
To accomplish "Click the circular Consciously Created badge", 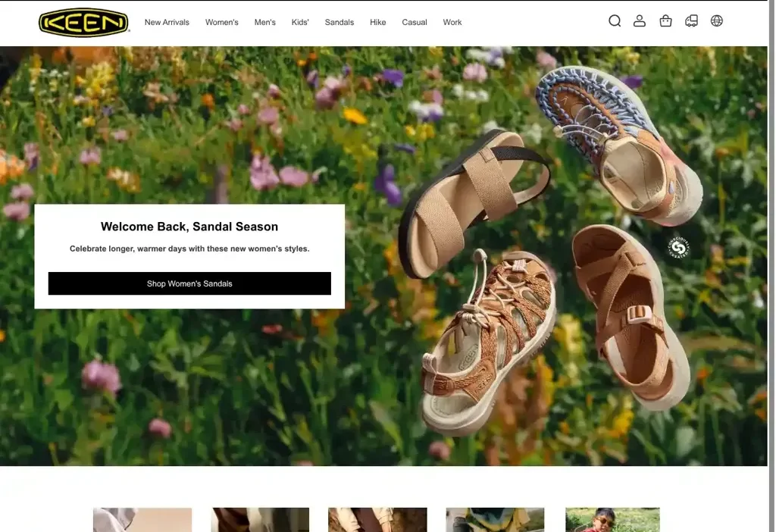I will [680, 246].
